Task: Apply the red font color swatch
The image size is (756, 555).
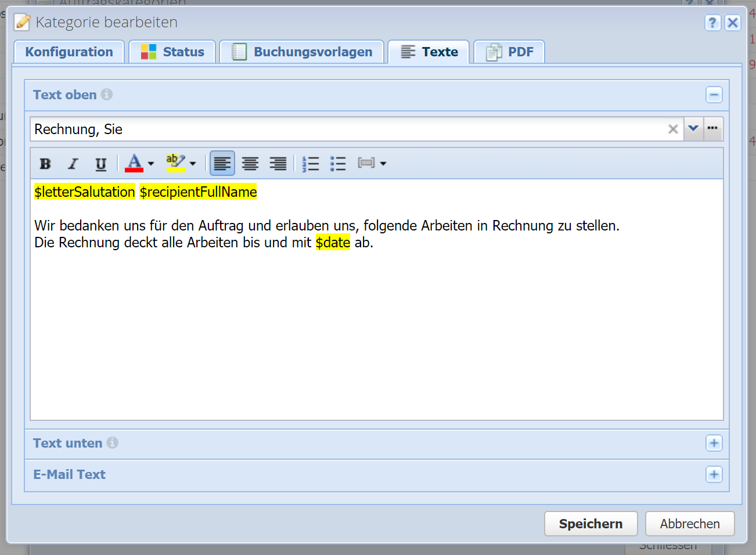Action: (x=134, y=164)
